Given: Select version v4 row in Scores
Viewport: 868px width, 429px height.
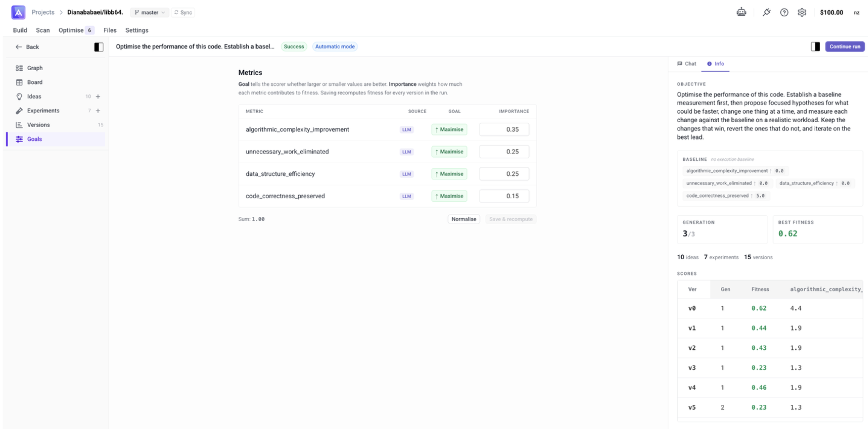Looking at the screenshot, I should (770, 388).
